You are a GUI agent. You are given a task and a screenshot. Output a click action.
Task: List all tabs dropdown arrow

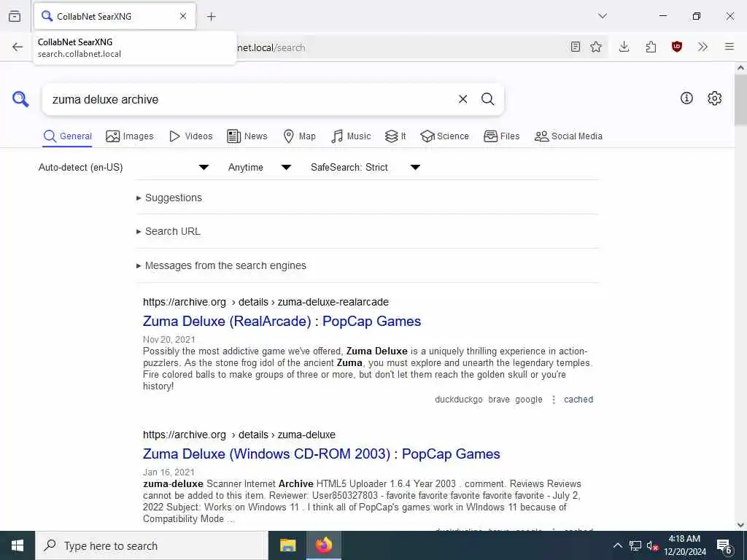[x=603, y=16]
